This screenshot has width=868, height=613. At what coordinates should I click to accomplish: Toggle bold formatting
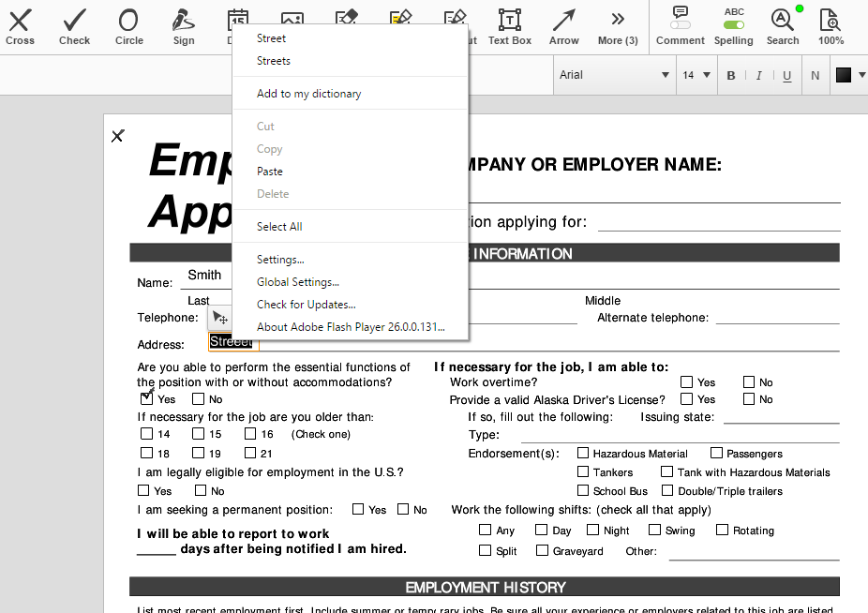coord(731,75)
